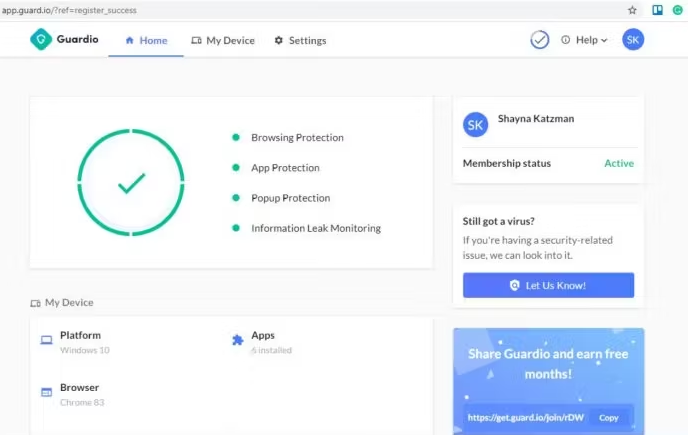Click the get.guard.io referral URL field
The height and width of the screenshot is (435, 688).
(x=526, y=417)
